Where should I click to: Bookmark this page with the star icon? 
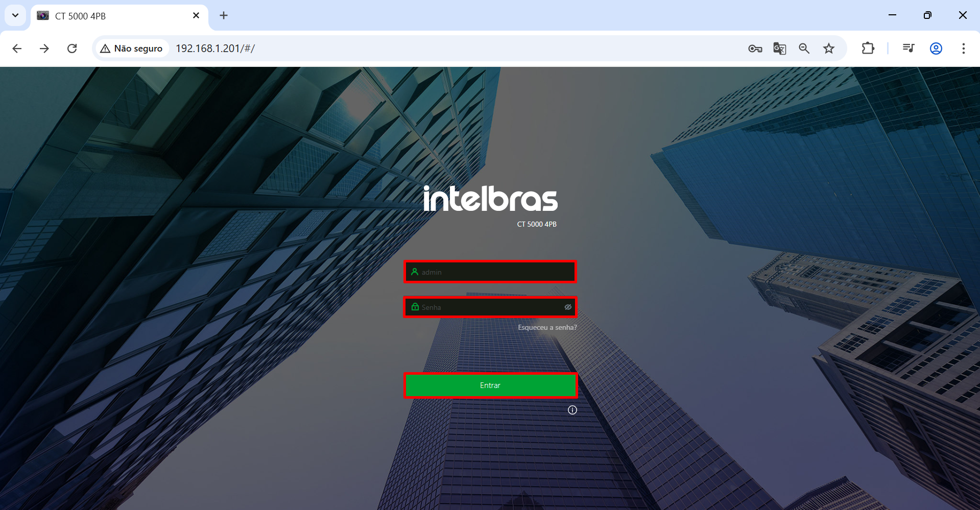(x=828, y=48)
